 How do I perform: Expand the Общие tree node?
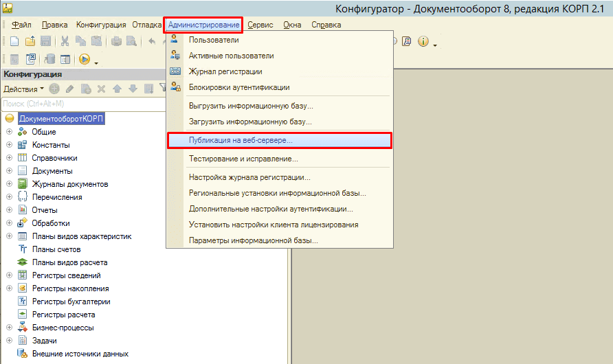point(10,132)
